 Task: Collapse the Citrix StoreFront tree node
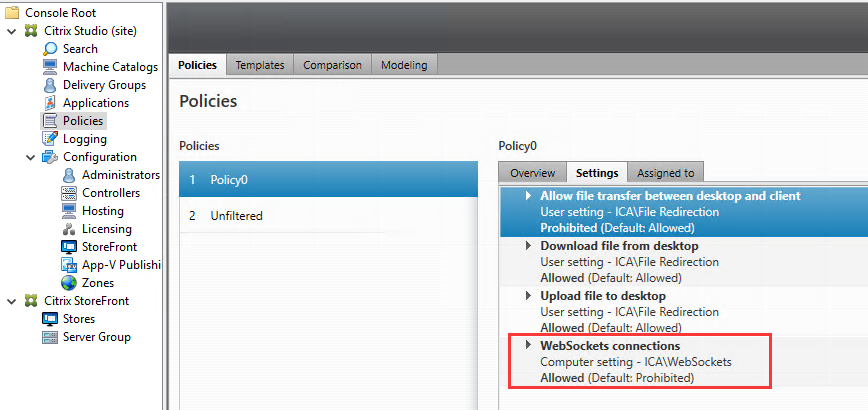(12, 301)
